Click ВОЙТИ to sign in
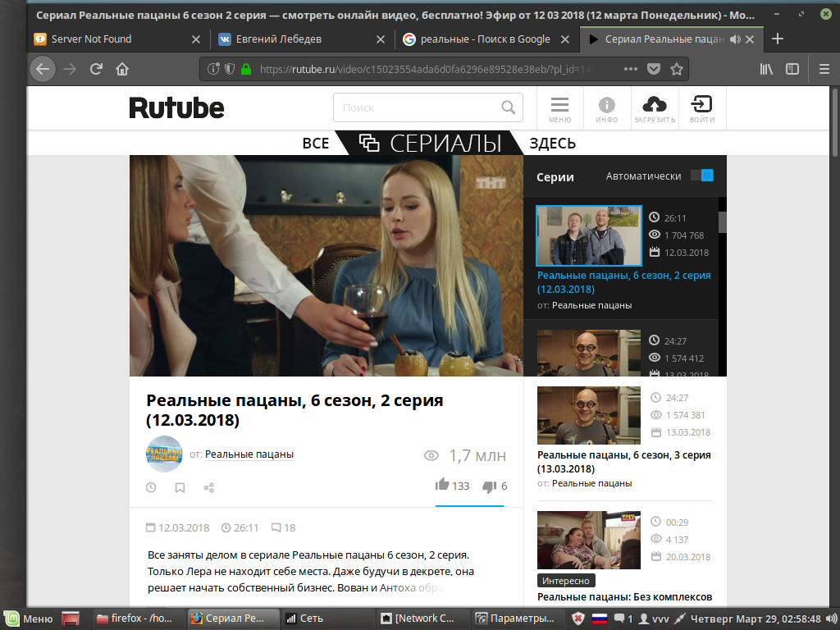Screen dimensions: 840x630 [702, 109]
